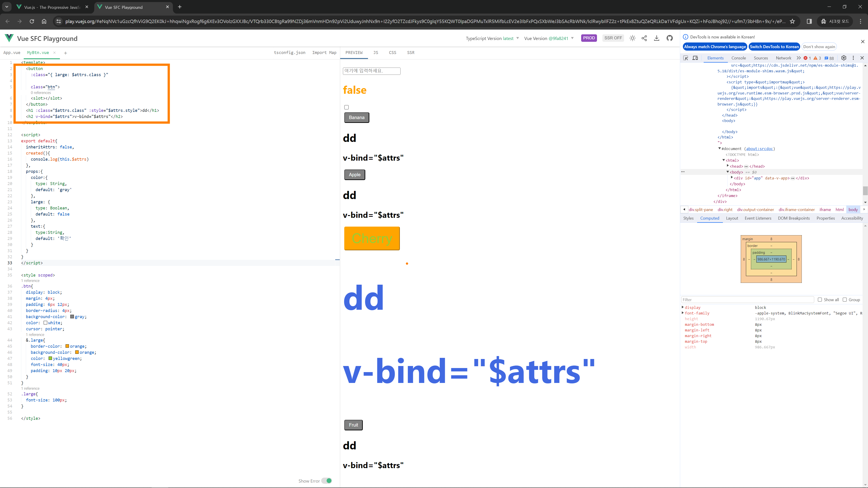
Task: Show more DevTools tabs chevron
Action: (799, 58)
